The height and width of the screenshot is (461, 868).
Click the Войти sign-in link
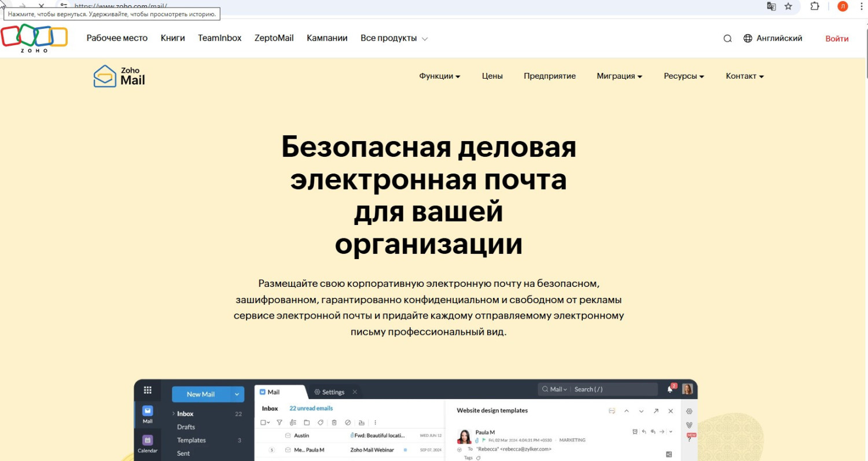837,39
